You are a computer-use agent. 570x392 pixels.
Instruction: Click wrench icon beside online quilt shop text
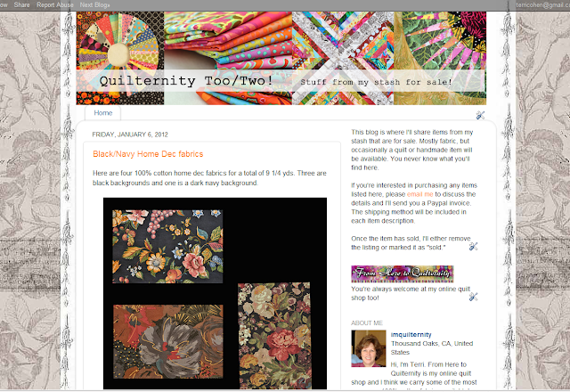click(473, 297)
